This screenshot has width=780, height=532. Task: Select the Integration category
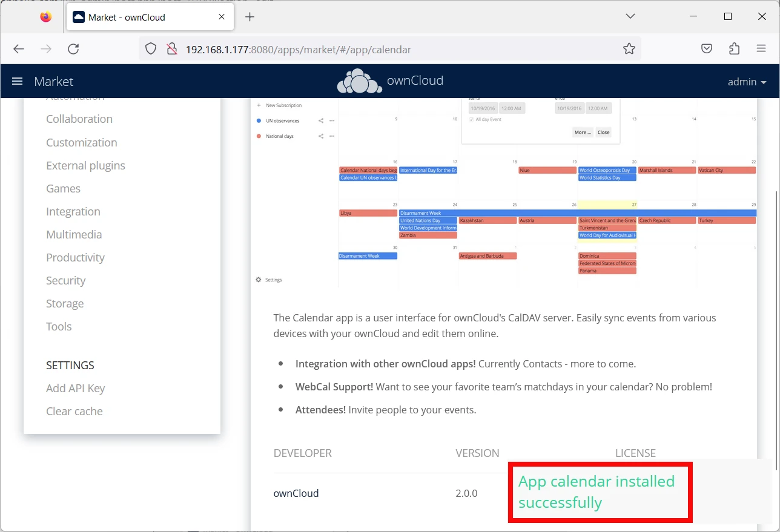pyautogui.click(x=73, y=212)
